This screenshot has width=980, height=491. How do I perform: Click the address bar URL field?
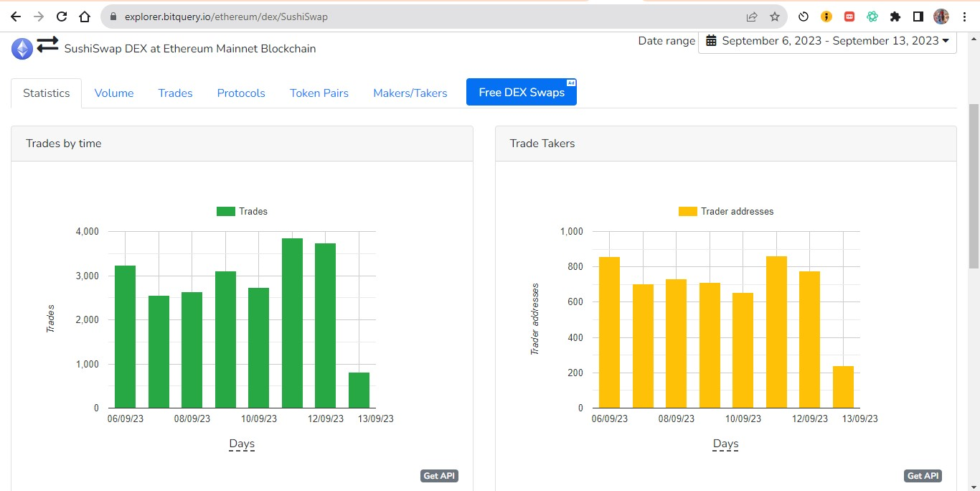[x=430, y=17]
